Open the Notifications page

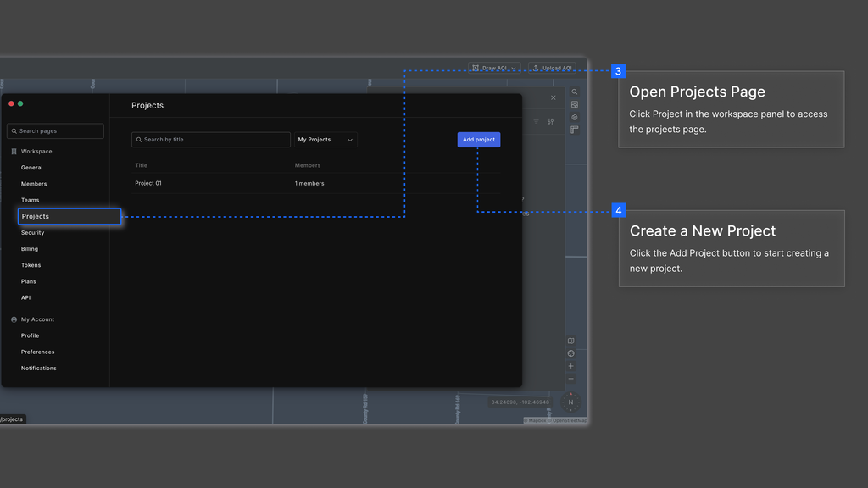tap(39, 368)
